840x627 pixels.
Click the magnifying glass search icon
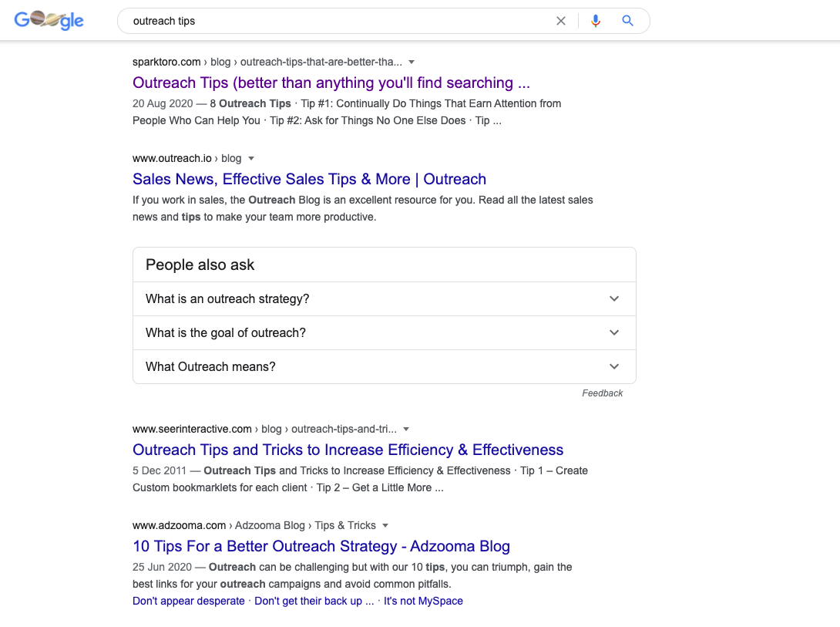pyautogui.click(x=627, y=21)
